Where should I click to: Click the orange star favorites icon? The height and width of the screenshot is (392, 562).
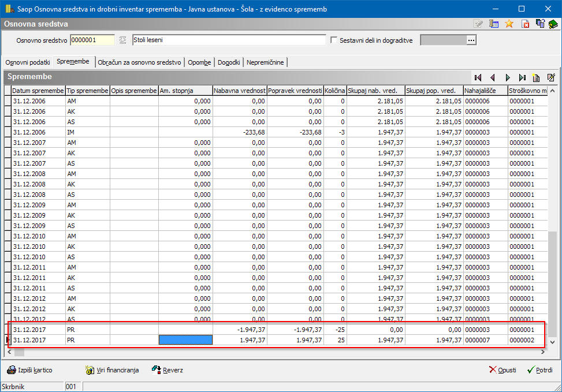pyautogui.click(x=509, y=24)
